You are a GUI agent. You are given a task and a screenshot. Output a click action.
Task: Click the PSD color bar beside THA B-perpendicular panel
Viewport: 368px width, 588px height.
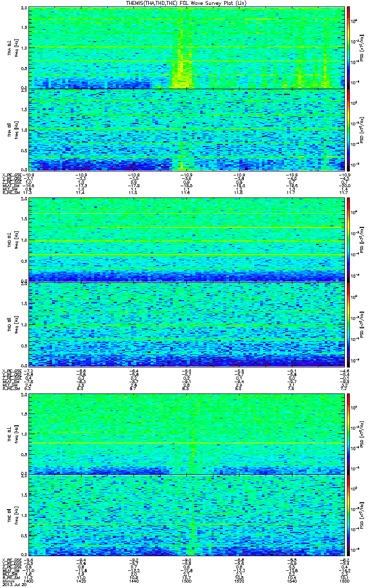(x=348, y=48)
